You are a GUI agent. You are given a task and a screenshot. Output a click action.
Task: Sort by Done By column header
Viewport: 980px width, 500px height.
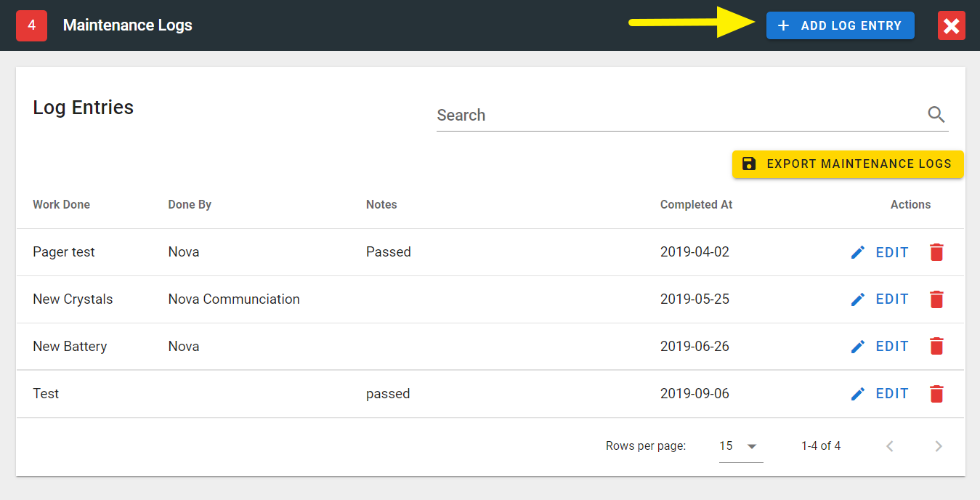point(190,205)
